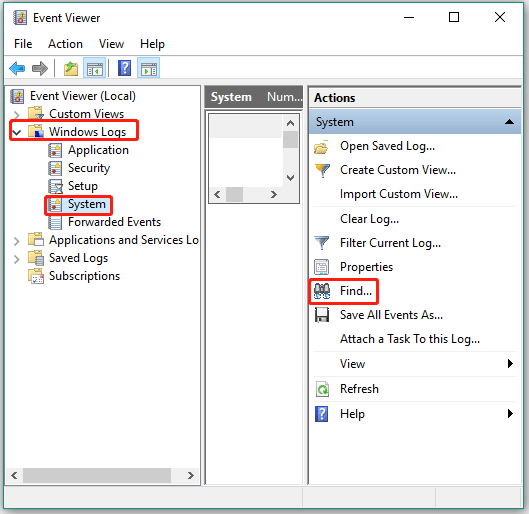529x514 pixels.
Task: Click the Setup log icon
Action: click(x=55, y=186)
